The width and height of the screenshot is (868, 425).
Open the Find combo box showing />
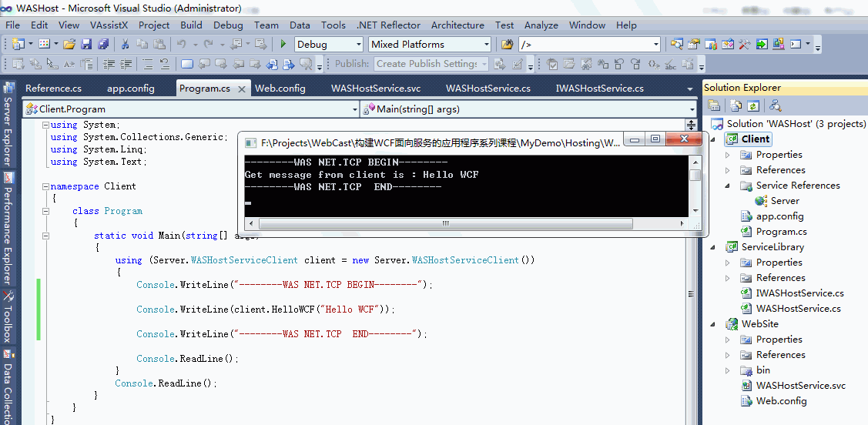coord(589,45)
